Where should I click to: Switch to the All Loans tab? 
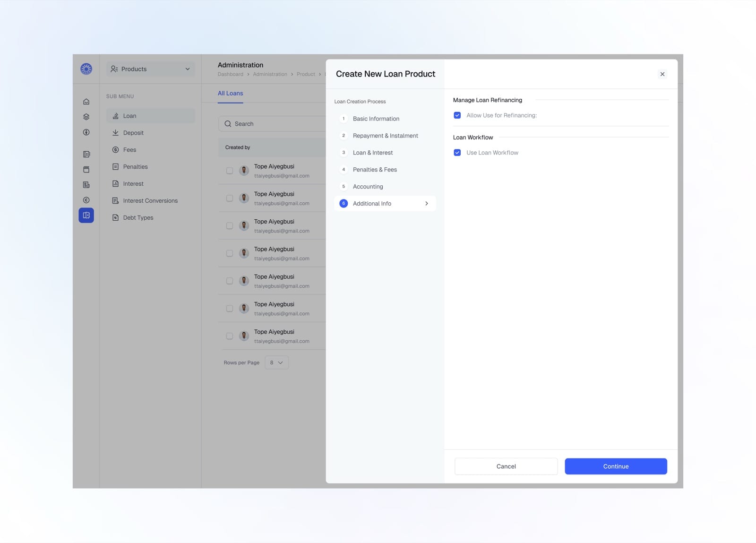pyautogui.click(x=230, y=94)
